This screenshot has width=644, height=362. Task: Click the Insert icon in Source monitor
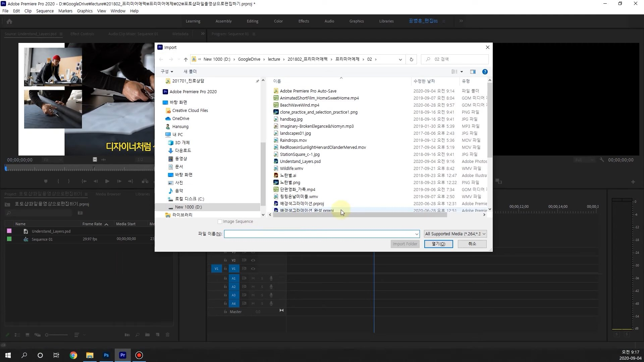[x=145, y=181]
